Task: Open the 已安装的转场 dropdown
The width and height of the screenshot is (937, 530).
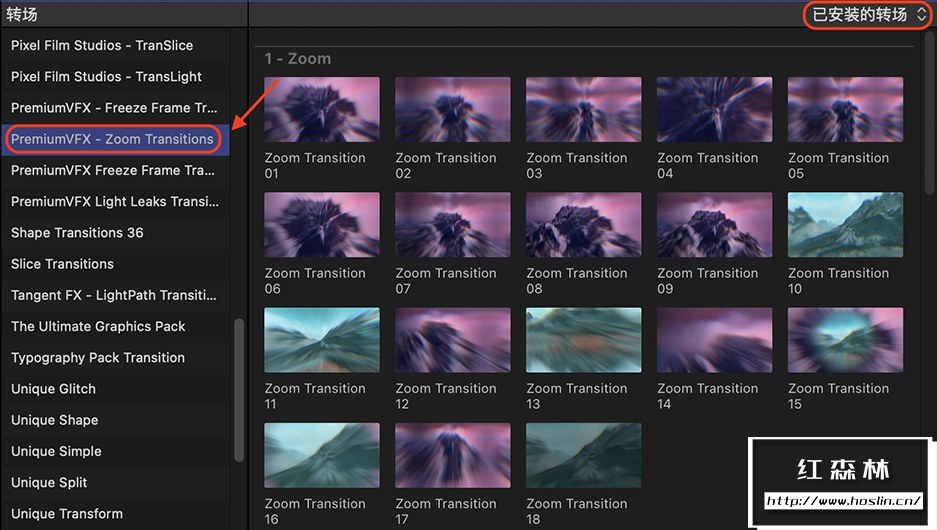Action: pyautogui.click(x=869, y=14)
